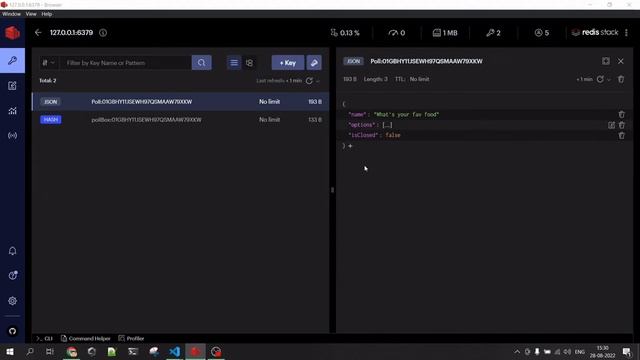Open the Help center icon in sidebar
The width and height of the screenshot is (640, 360).
pyautogui.click(x=12, y=276)
